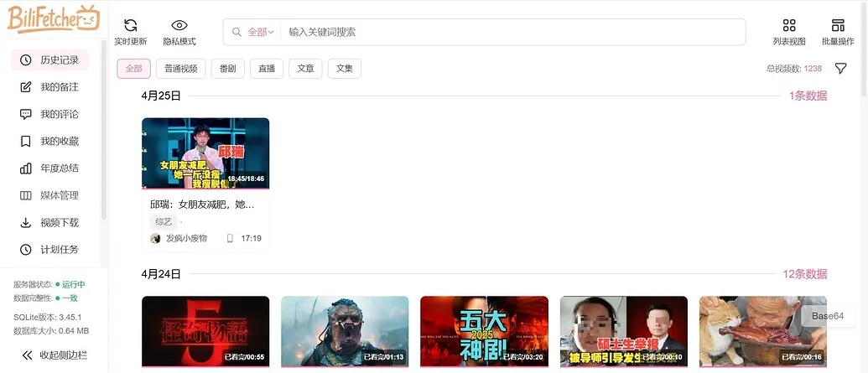Click data integrity status 一致

(70, 298)
